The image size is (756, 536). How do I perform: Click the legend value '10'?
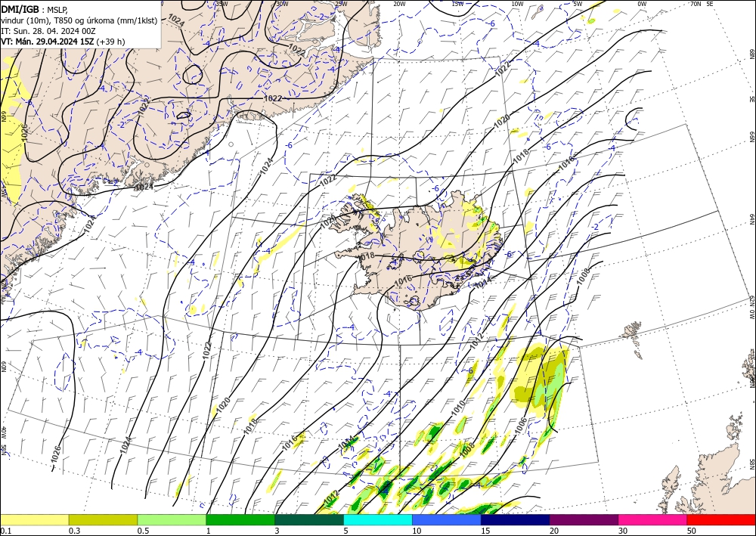tap(417, 531)
